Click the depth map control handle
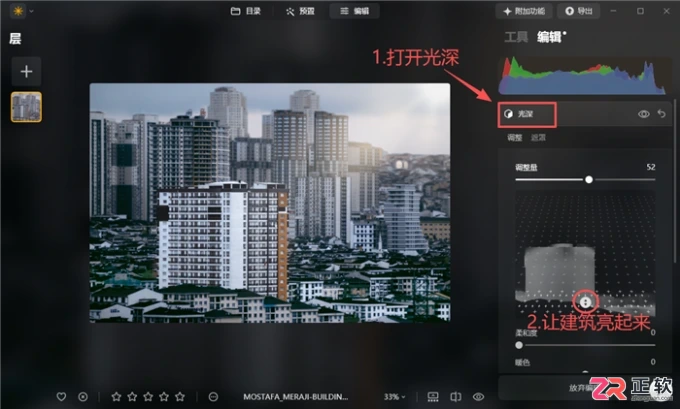This screenshot has height=409, width=680. tap(585, 302)
